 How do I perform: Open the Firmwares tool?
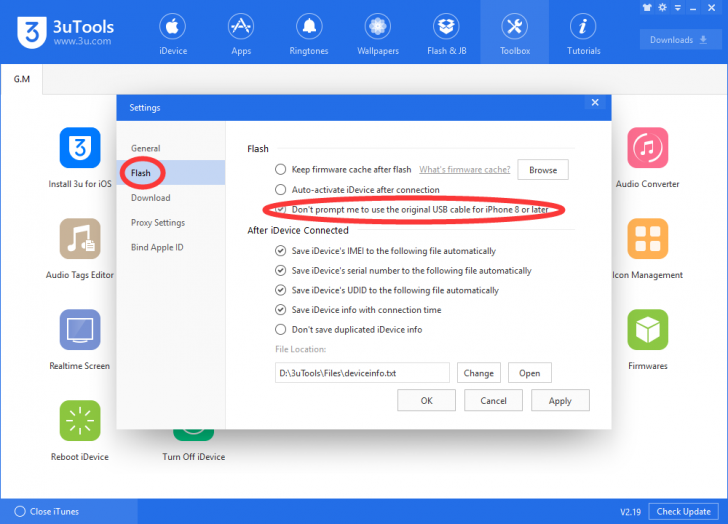(x=647, y=340)
